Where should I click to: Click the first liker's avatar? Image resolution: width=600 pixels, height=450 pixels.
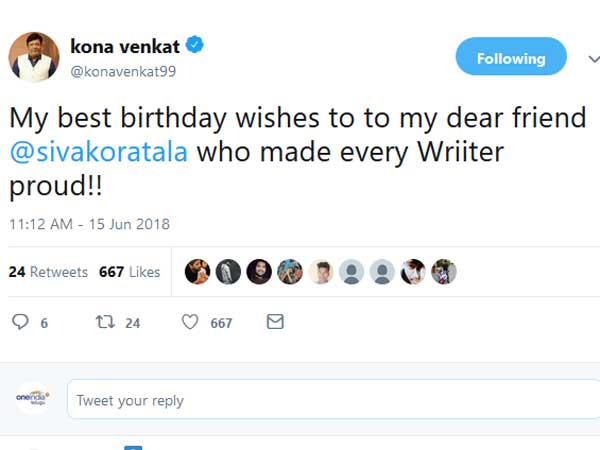point(198,272)
